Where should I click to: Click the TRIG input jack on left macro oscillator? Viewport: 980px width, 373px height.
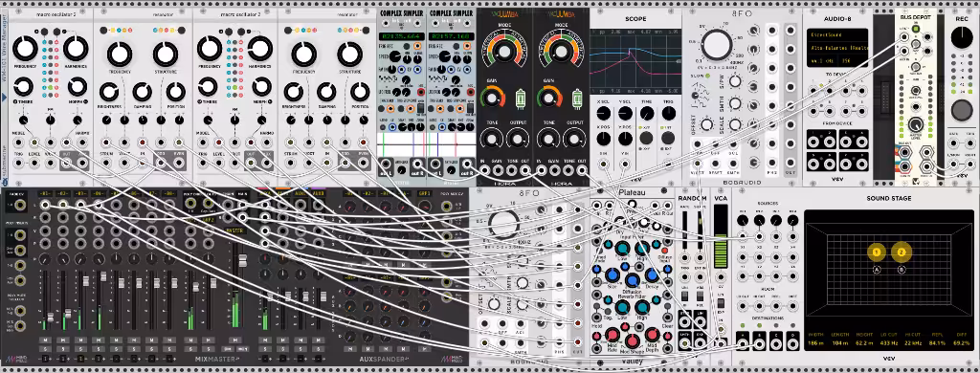(18, 164)
